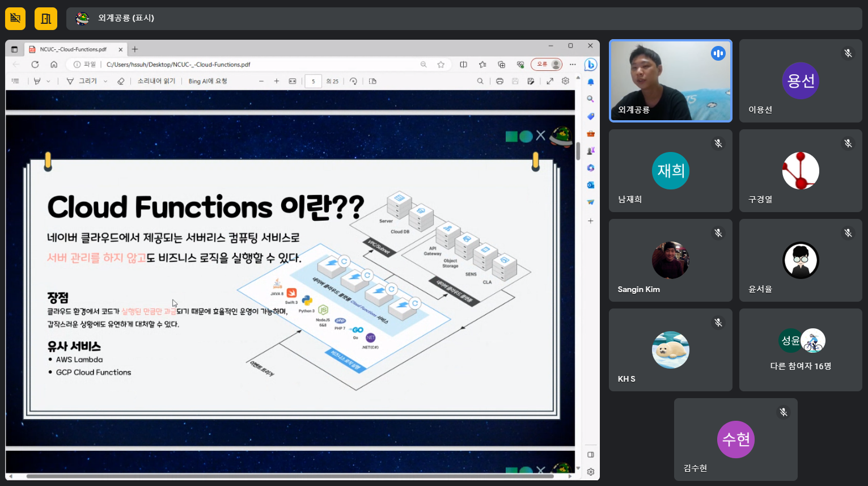The width and height of the screenshot is (868, 486).
Task: Zoom out the PDF with minus
Action: point(261,81)
